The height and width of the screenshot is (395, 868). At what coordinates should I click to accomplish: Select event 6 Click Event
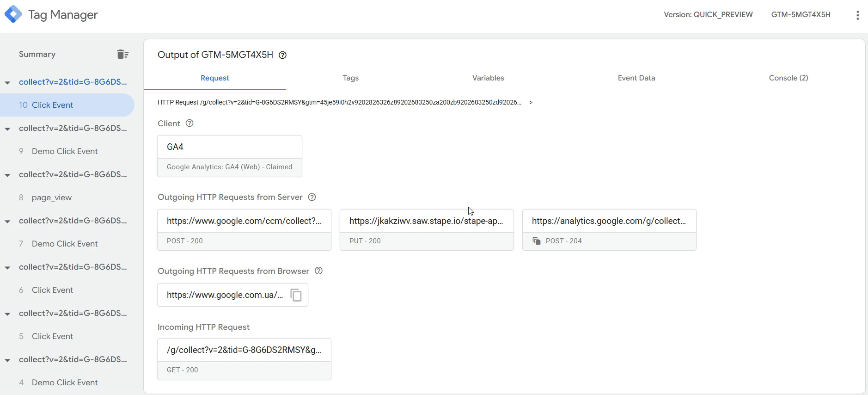[67, 290]
